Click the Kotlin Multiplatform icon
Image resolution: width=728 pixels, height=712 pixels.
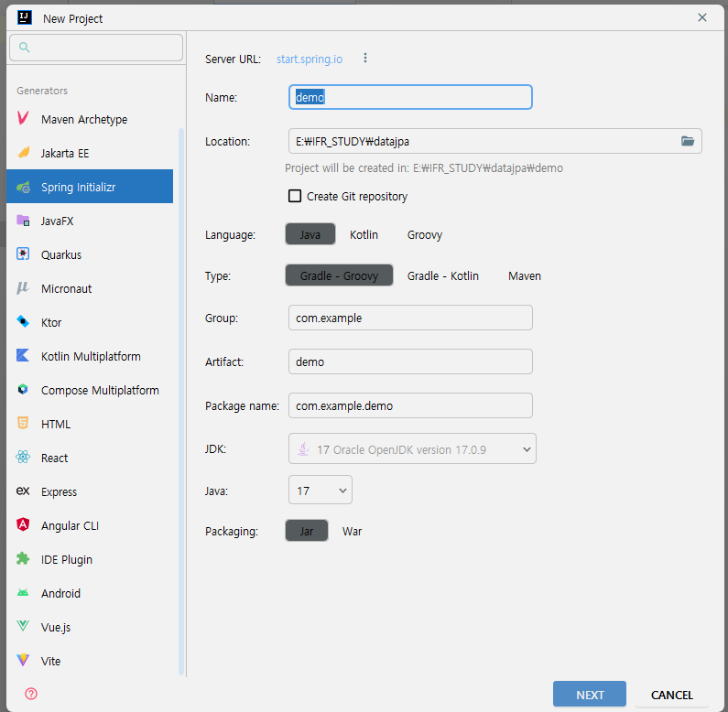[x=23, y=355]
